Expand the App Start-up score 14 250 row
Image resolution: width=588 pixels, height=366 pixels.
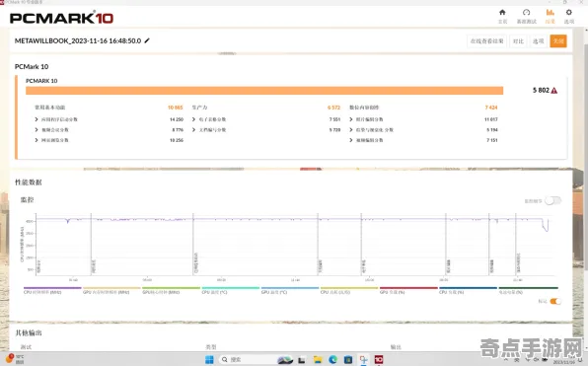click(109, 119)
